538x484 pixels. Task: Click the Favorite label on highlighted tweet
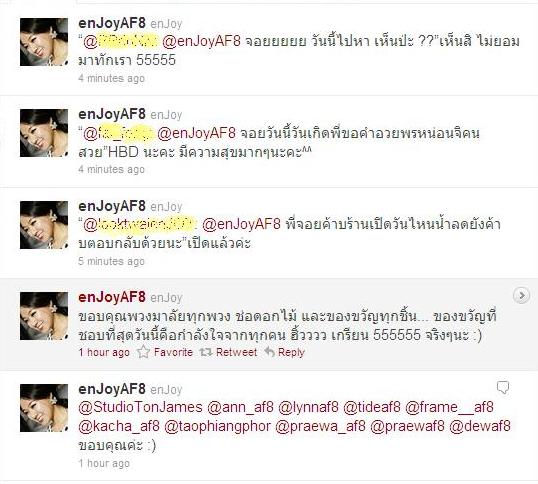173,352
